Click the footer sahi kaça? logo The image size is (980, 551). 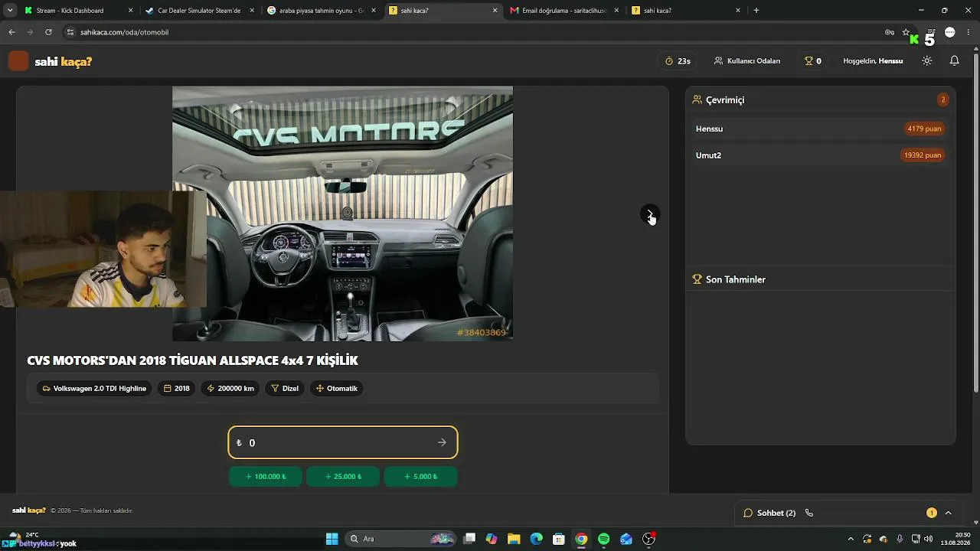click(x=29, y=510)
